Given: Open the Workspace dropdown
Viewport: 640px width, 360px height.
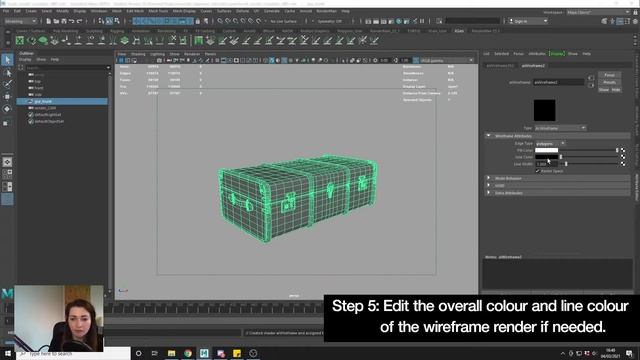Looking at the screenshot, I should point(598,12).
